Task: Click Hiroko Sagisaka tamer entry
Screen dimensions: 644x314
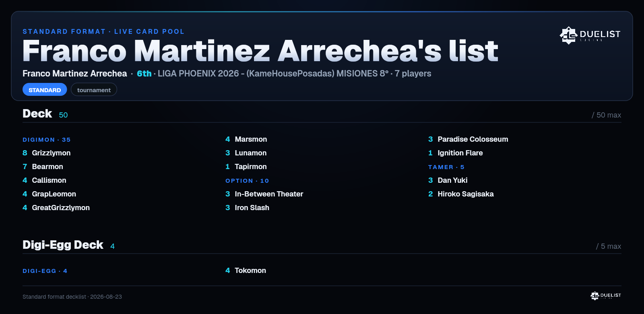Action: (x=461, y=194)
